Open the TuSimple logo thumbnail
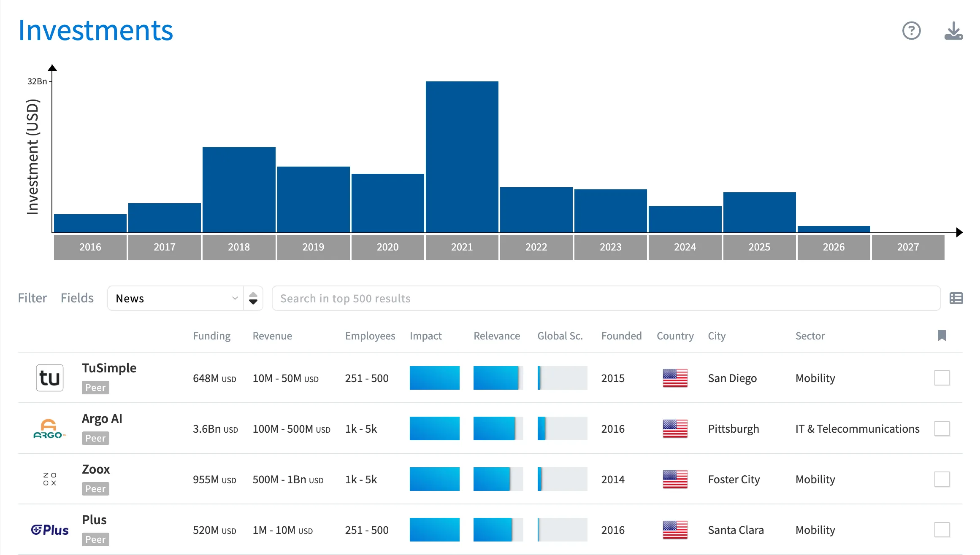980x555 pixels. point(50,378)
